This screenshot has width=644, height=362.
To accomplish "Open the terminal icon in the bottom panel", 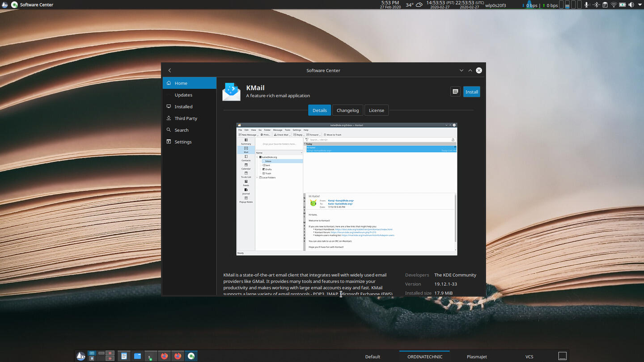I will pos(151,356).
